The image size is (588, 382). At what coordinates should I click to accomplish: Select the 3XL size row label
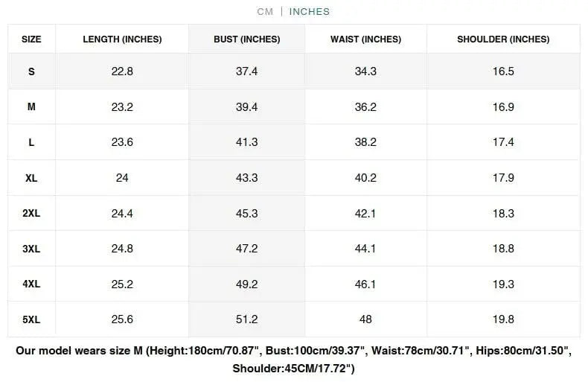pyautogui.click(x=31, y=249)
